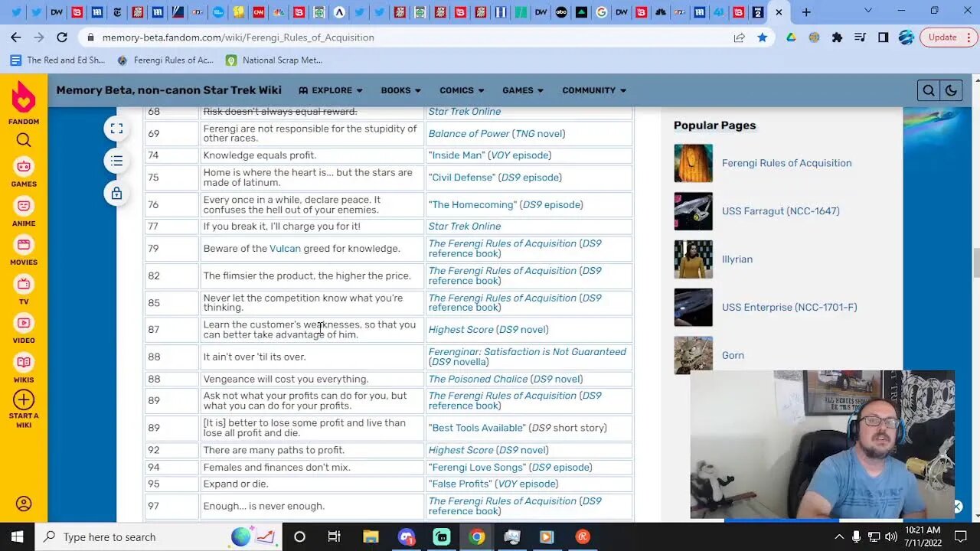Open Balance of Power source link

click(469, 134)
